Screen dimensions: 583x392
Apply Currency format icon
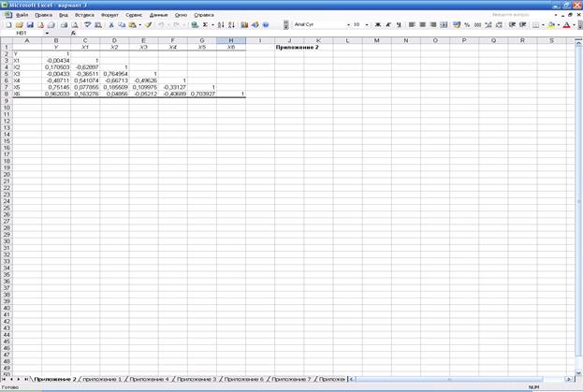coord(457,24)
